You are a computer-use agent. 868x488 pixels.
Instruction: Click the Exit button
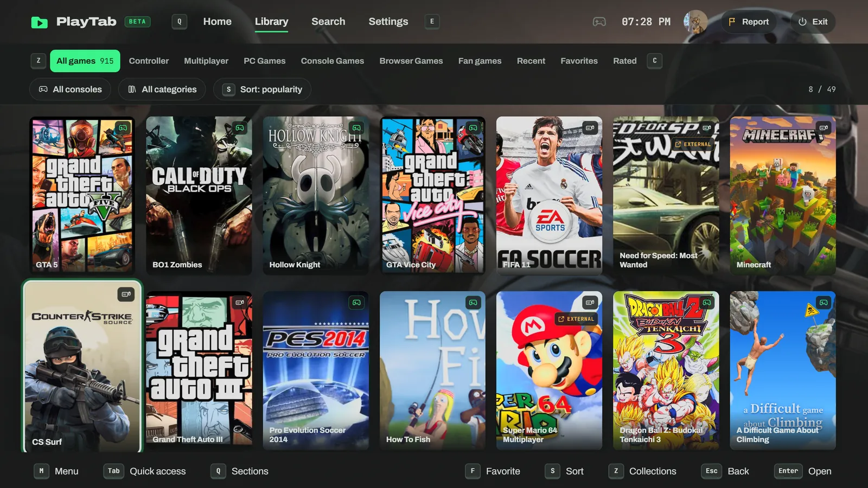click(813, 22)
